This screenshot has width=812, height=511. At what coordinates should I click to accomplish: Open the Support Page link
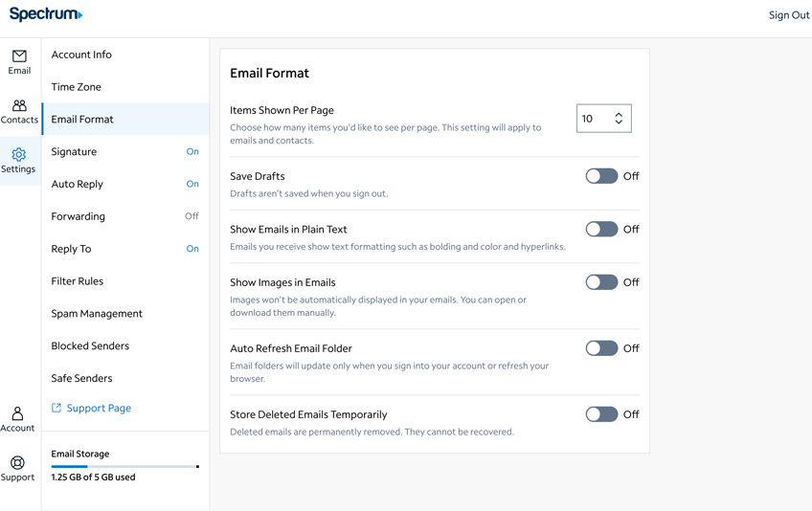click(x=99, y=409)
